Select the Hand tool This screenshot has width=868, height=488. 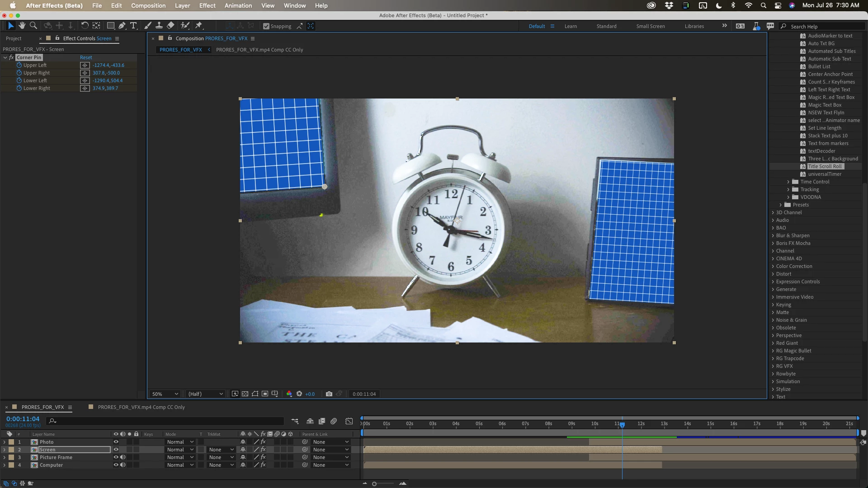click(x=22, y=26)
